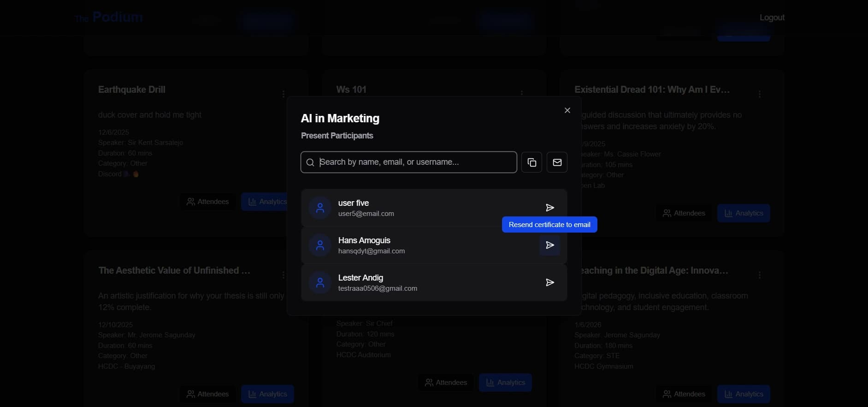The width and height of the screenshot is (868, 407).
Task: Close the AI in Marketing dialog
Action: point(567,110)
